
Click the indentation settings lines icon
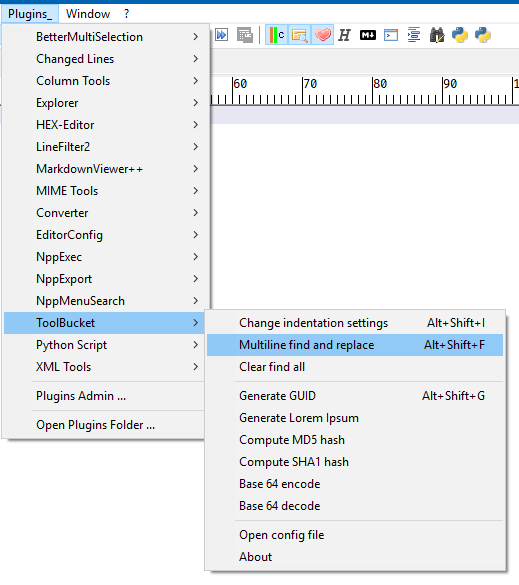(x=414, y=35)
